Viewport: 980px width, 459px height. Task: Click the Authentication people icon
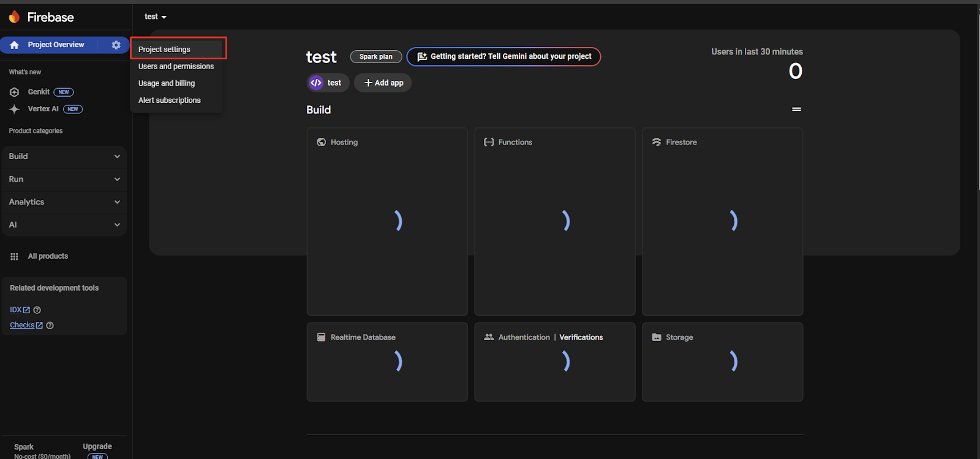point(489,337)
